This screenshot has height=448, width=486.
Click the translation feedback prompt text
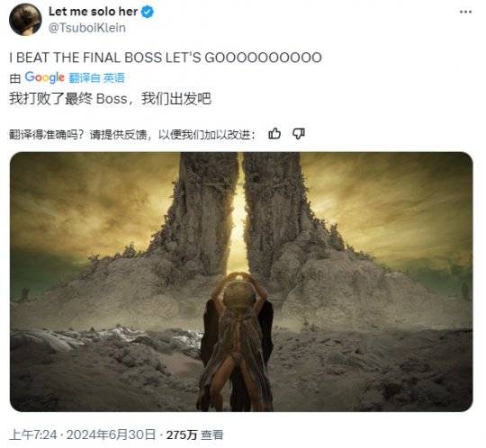pyautogui.click(x=132, y=134)
